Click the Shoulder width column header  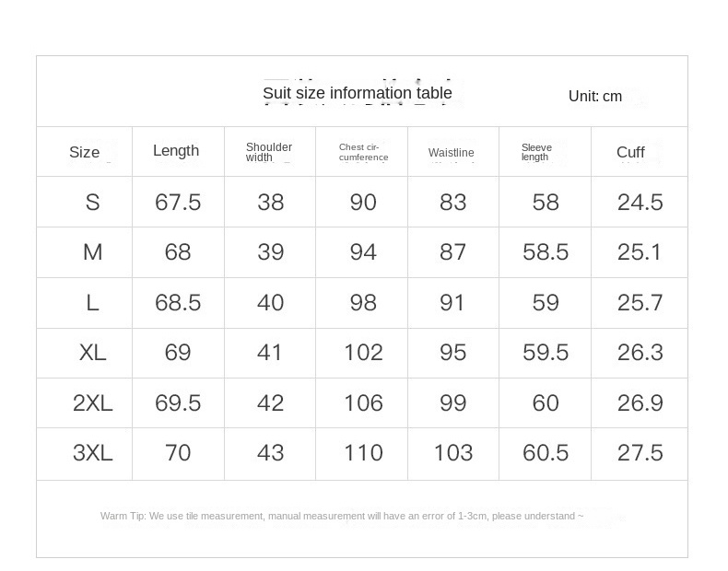tap(268, 152)
